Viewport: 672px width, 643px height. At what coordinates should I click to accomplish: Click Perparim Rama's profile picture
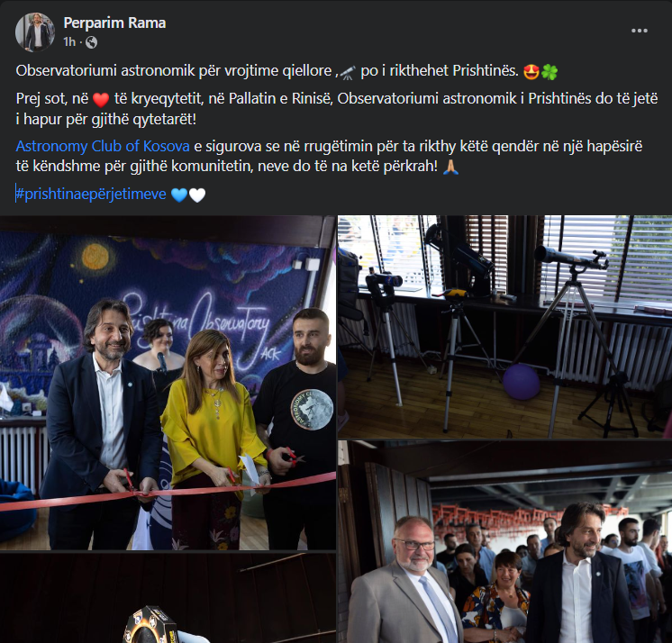[x=35, y=32]
